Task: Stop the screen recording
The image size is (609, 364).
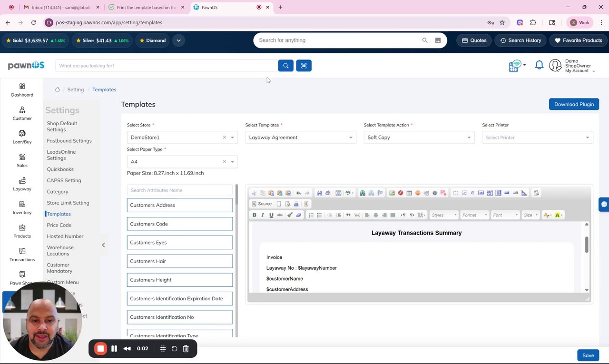Action: pyautogui.click(x=100, y=349)
